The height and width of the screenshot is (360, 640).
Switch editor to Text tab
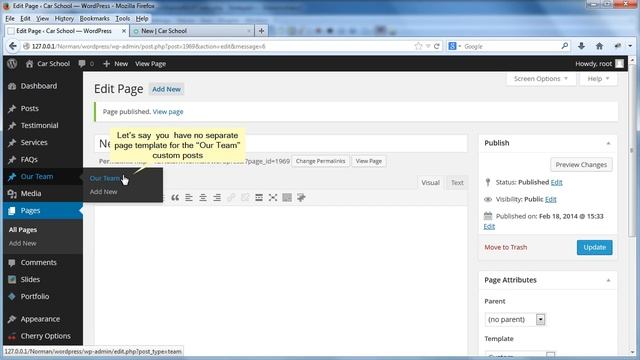click(x=457, y=182)
